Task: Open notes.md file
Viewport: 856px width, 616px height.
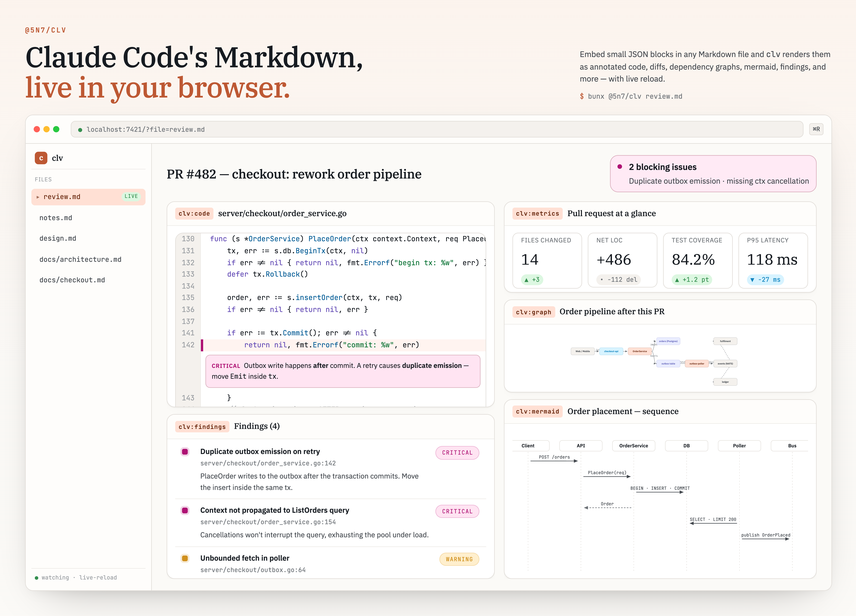Action: pyautogui.click(x=56, y=218)
